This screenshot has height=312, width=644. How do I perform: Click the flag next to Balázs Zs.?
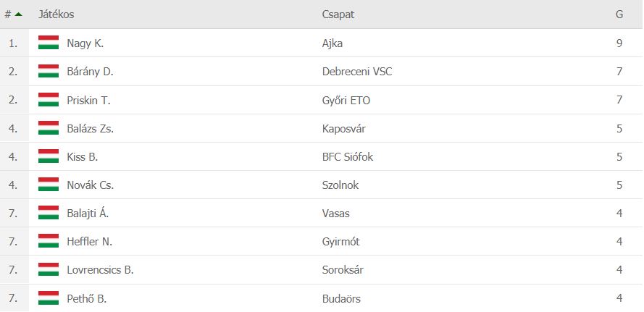(x=49, y=128)
